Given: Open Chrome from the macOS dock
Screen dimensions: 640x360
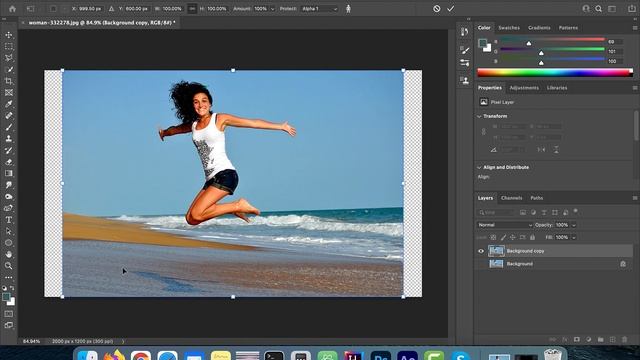Looking at the screenshot, I should click(141, 355).
